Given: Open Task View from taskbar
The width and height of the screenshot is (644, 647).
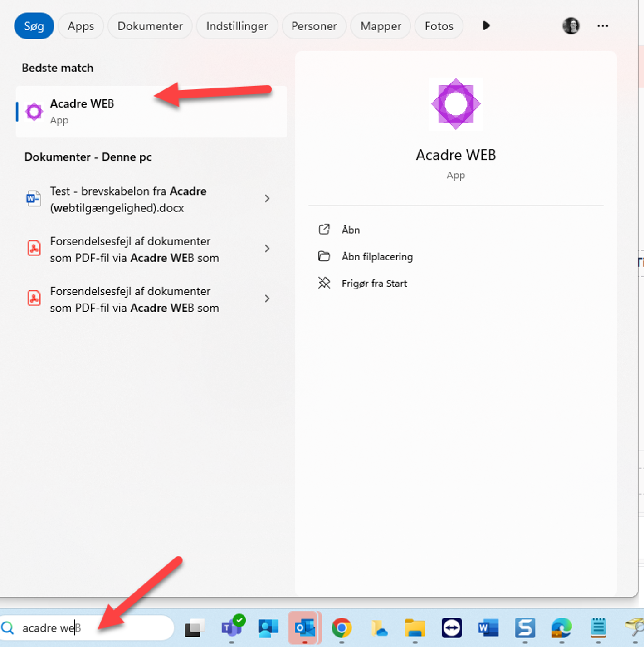Looking at the screenshot, I should [x=195, y=628].
